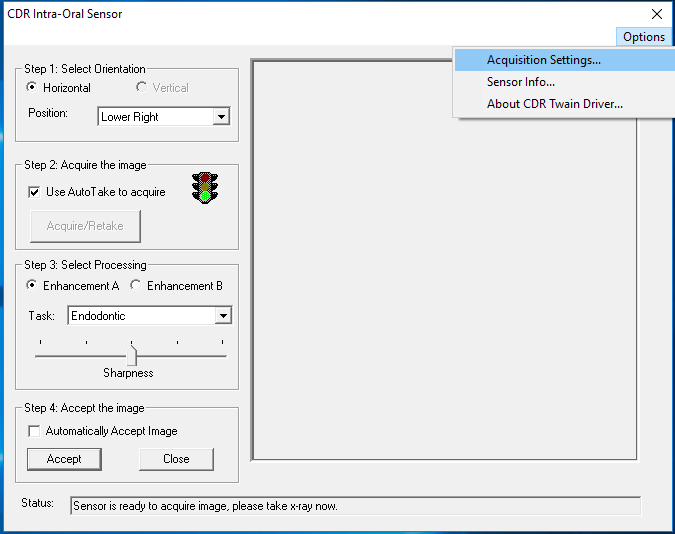
Task: Expand the Position dropdown arrow
Action: pyautogui.click(x=222, y=117)
